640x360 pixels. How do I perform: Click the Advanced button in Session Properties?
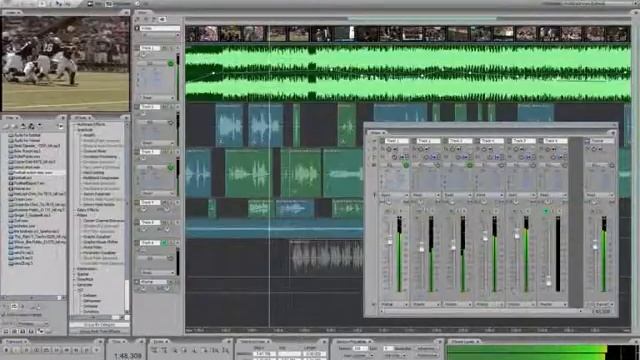[426, 349]
